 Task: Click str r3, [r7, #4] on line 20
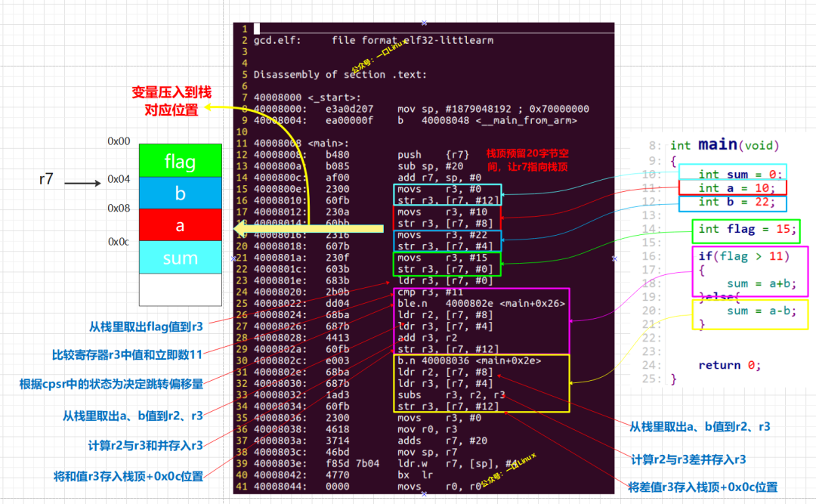445,246
